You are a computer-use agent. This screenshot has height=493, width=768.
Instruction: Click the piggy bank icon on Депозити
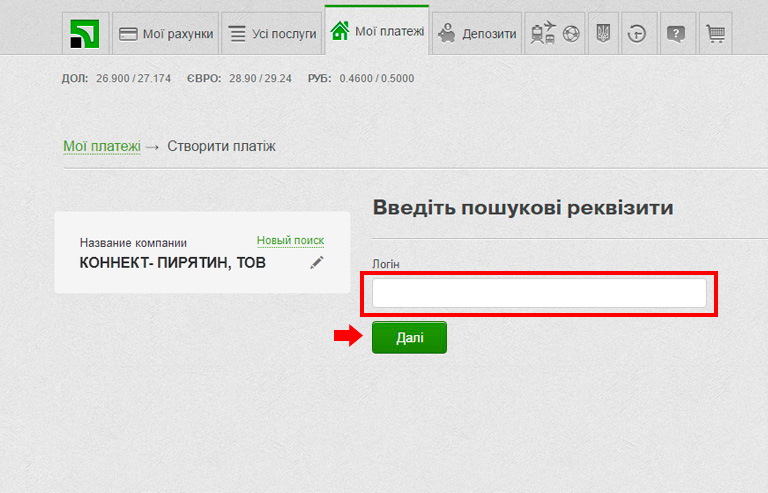[x=446, y=33]
